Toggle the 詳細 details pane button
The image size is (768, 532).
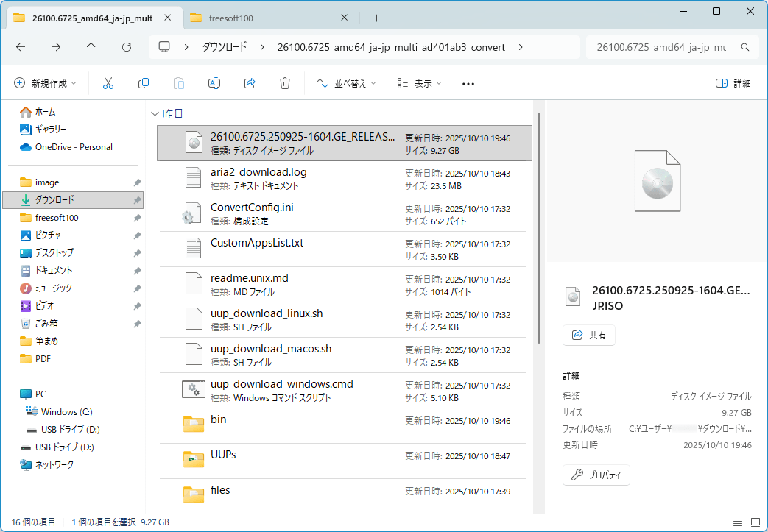(733, 84)
